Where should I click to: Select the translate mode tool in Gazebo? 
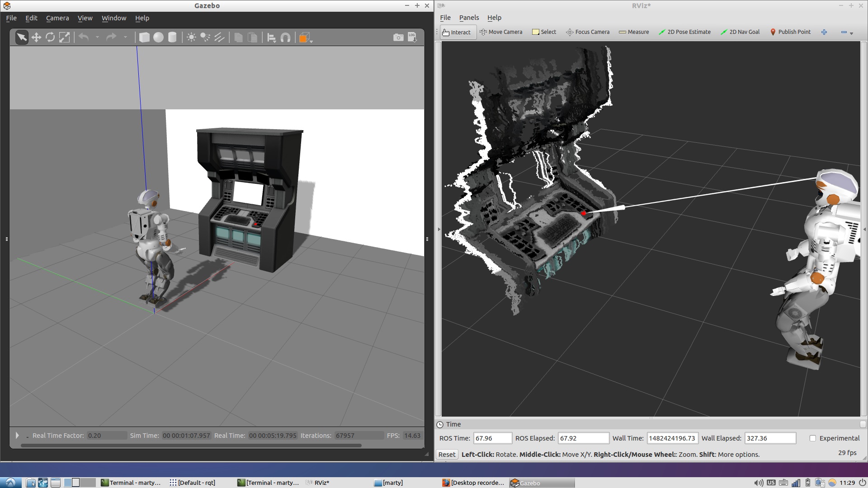coord(36,38)
